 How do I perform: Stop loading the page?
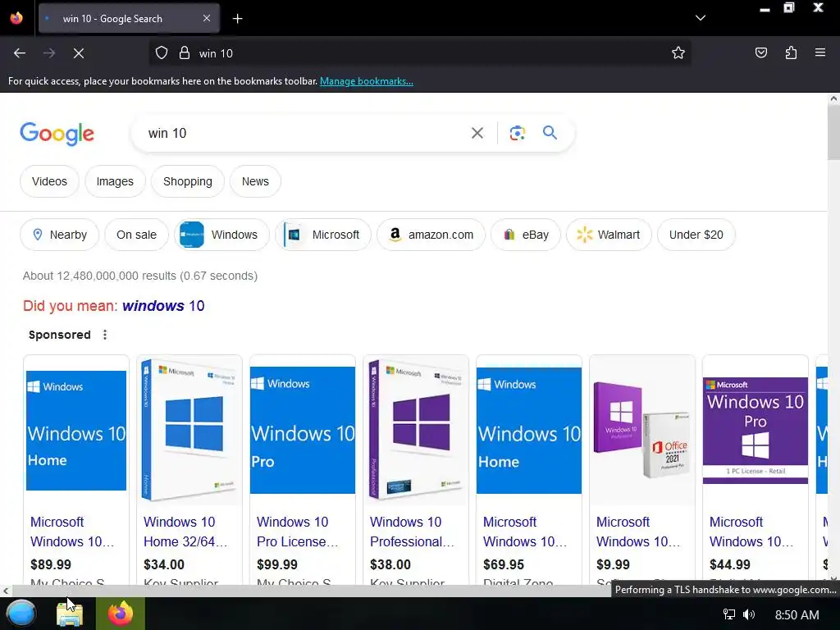click(x=79, y=53)
